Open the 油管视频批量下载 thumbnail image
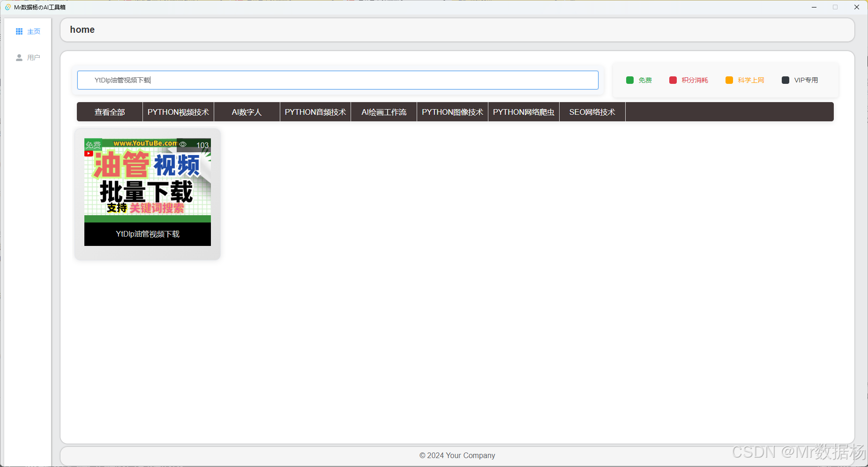868x467 pixels. 148,180
